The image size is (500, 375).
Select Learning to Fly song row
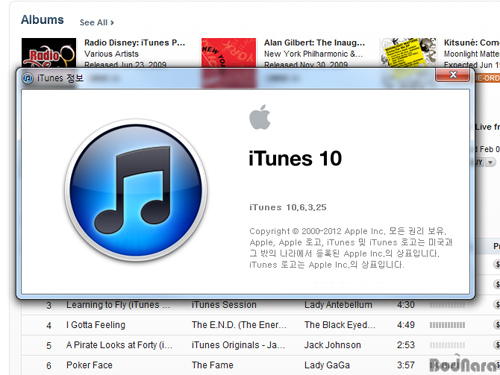(261, 305)
